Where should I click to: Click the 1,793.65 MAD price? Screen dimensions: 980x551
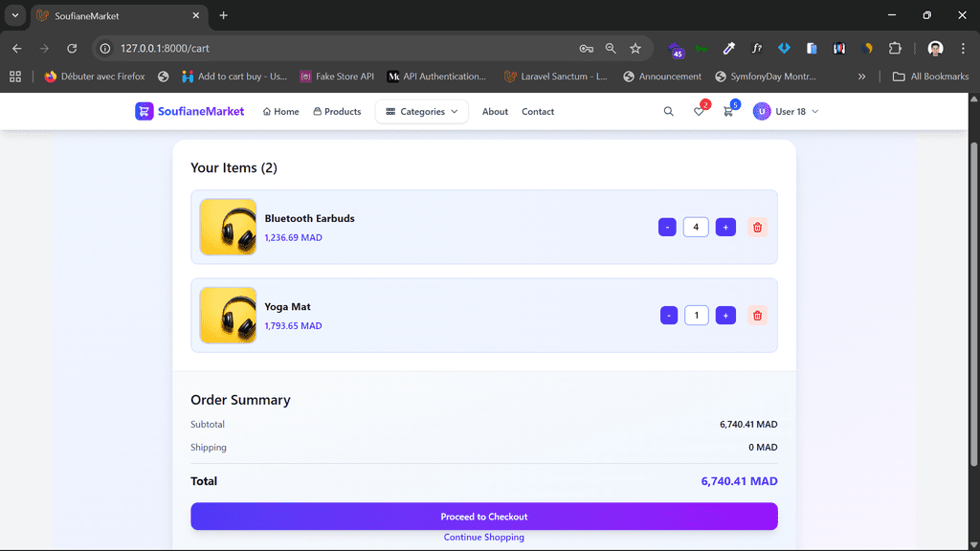pos(293,326)
